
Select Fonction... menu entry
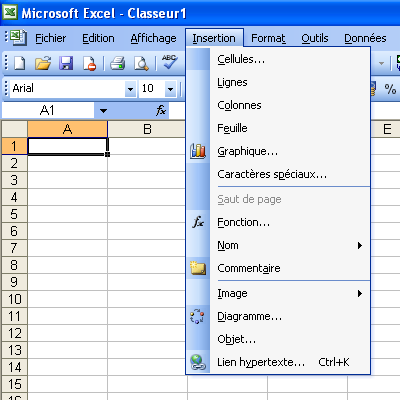(x=278, y=222)
